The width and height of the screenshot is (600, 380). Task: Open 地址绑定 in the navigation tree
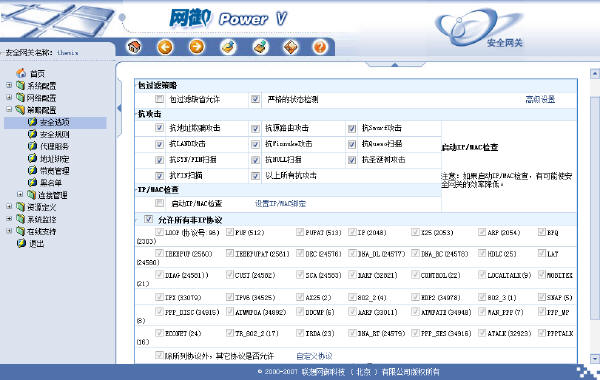click(55, 158)
